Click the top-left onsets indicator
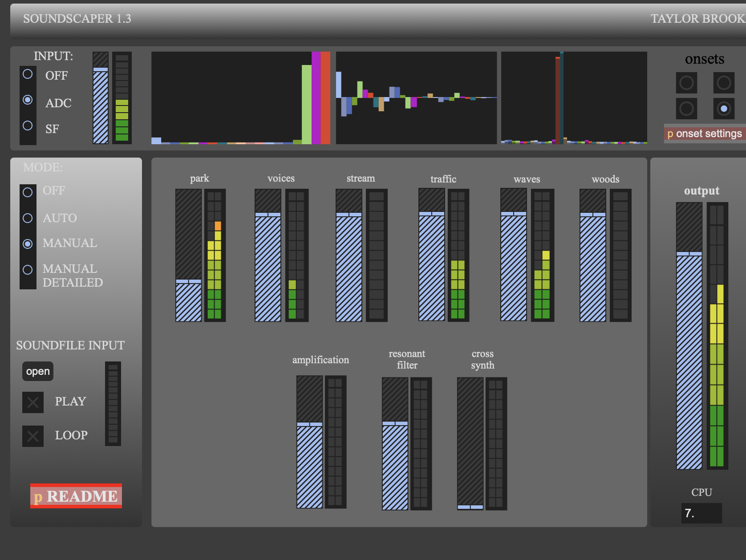Image resolution: width=746 pixels, height=560 pixels. [686, 83]
